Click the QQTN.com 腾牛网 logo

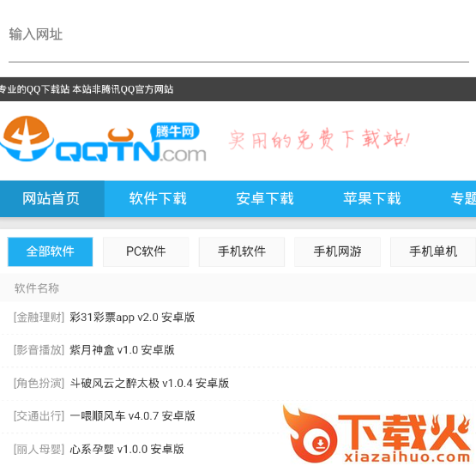(103, 139)
